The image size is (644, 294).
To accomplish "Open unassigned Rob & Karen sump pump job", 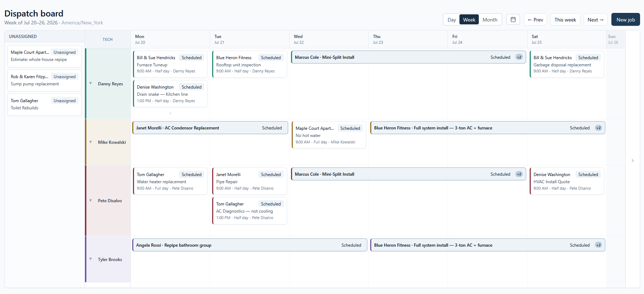I will pos(44,80).
